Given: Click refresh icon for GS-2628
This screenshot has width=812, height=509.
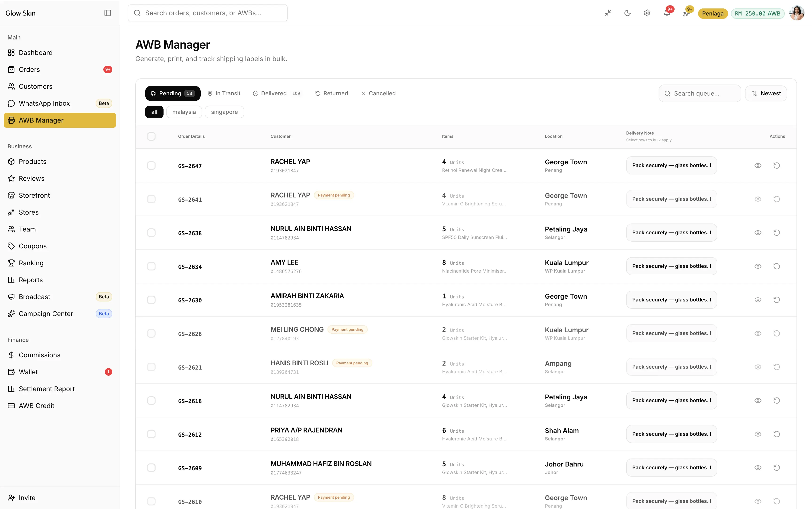Looking at the screenshot, I should pyautogui.click(x=777, y=333).
